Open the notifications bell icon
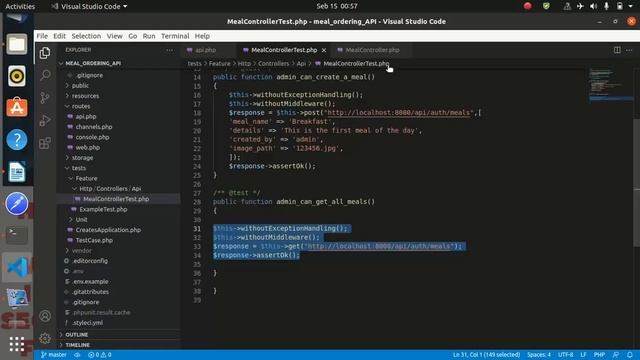Image resolution: width=640 pixels, height=360 pixels. [x=630, y=355]
